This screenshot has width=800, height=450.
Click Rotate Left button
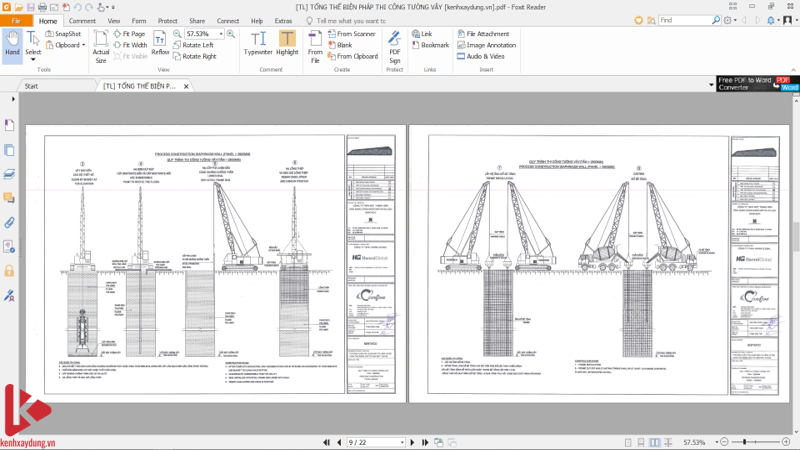[193, 45]
